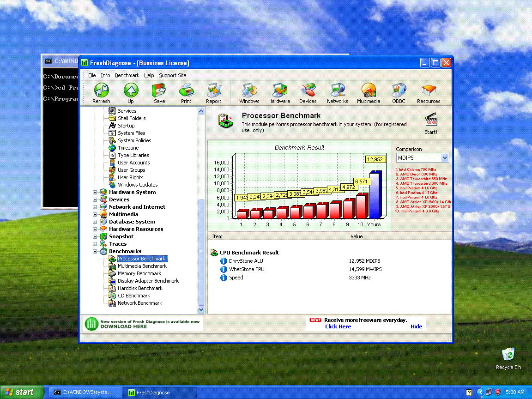Click the Start! benchmark clapperboard icon
This screenshot has width=532, height=399.
431,120
